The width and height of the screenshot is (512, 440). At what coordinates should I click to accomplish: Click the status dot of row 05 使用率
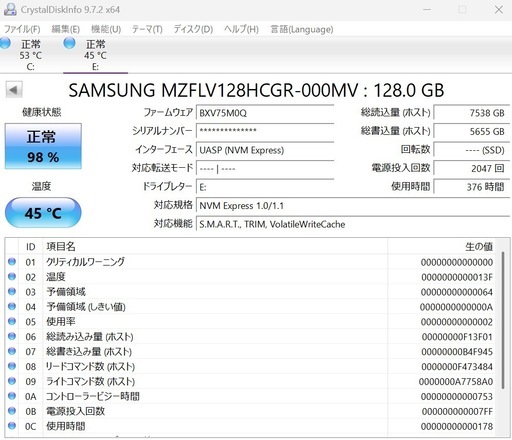12,321
